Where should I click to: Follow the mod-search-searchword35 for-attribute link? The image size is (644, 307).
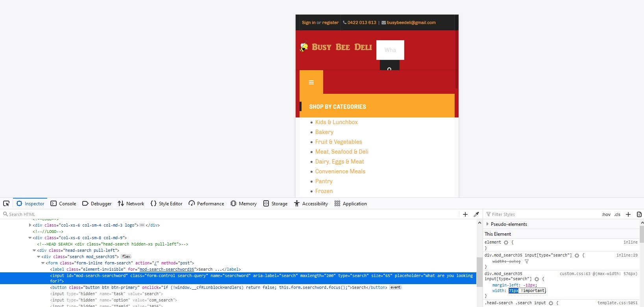tap(167, 269)
